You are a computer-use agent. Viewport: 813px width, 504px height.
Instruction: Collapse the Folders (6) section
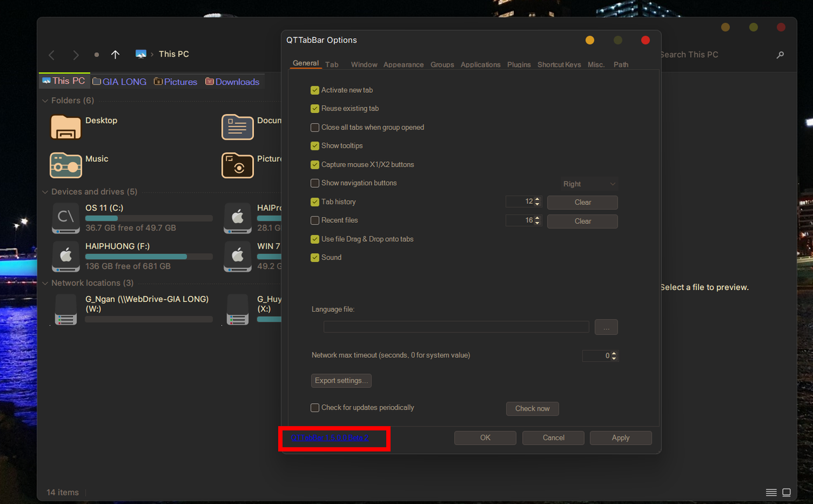click(x=44, y=100)
